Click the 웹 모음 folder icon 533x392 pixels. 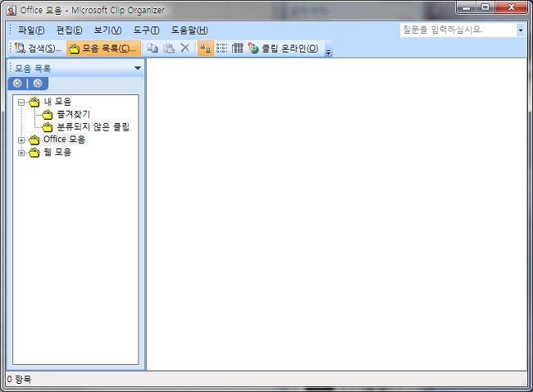(x=34, y=153)
